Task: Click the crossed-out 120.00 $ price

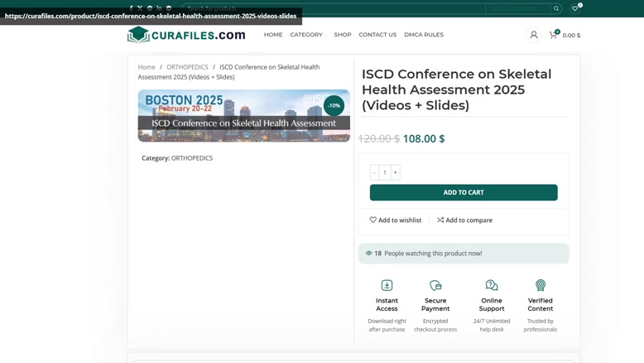Action: (x=378, y=138)
